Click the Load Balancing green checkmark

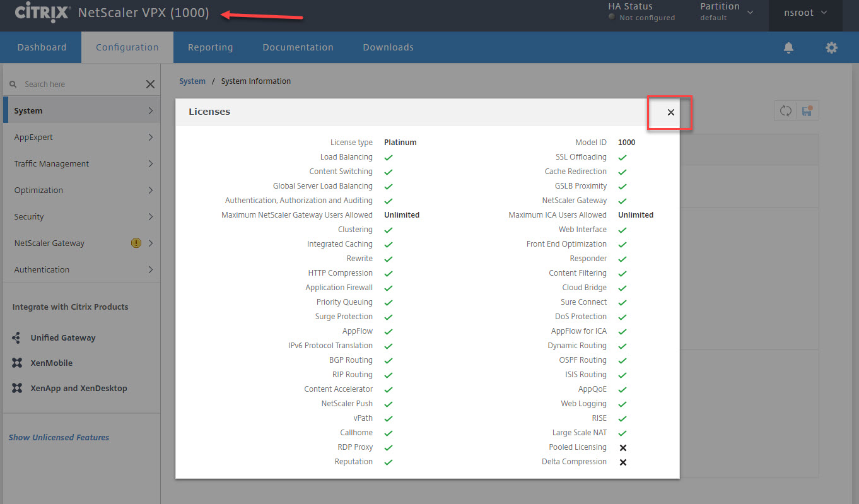(389, 157)
